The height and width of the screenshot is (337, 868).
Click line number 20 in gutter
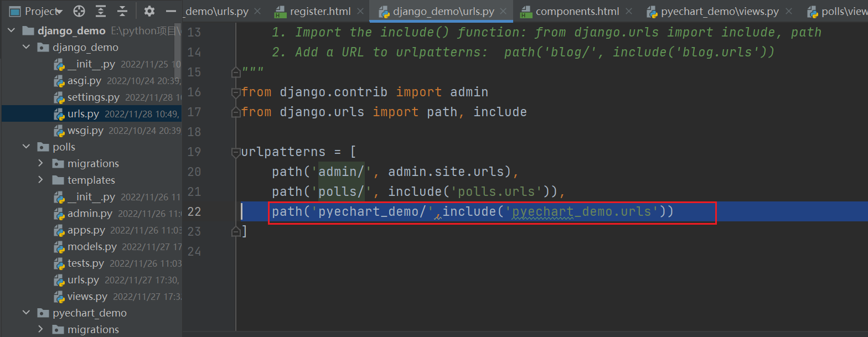tap(194, 172)
